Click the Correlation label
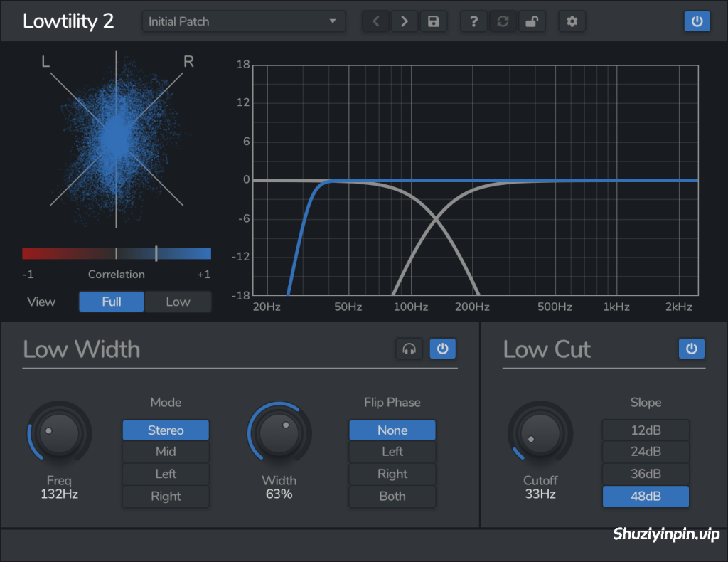Image resolution: width=728 pixels, height=562 pixels. pos(117,275)
